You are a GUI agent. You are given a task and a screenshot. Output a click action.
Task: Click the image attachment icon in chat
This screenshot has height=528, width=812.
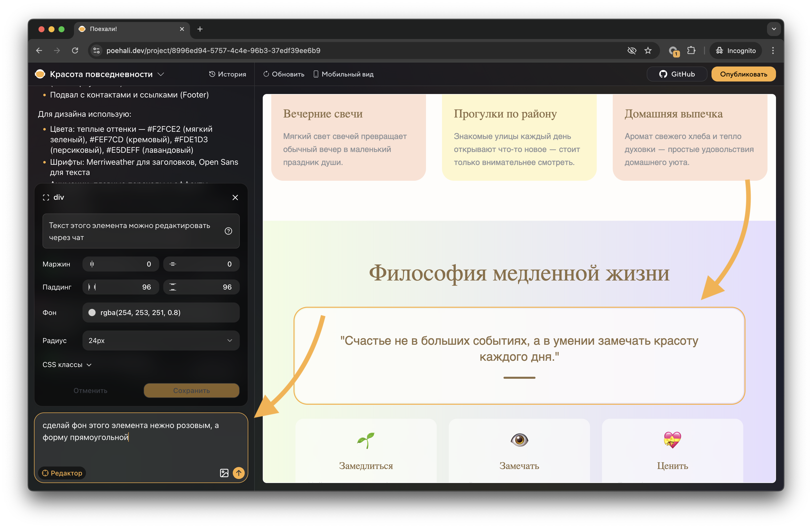coord(224,473)
